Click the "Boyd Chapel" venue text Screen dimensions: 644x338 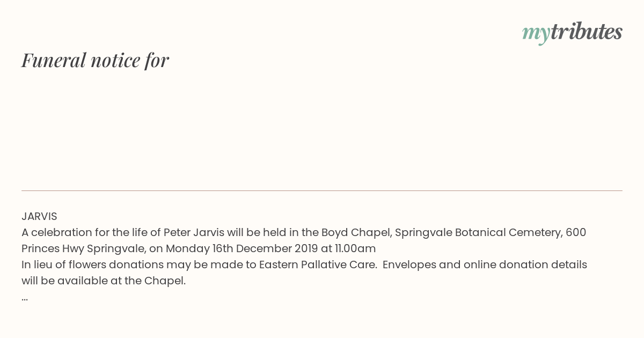356,233
